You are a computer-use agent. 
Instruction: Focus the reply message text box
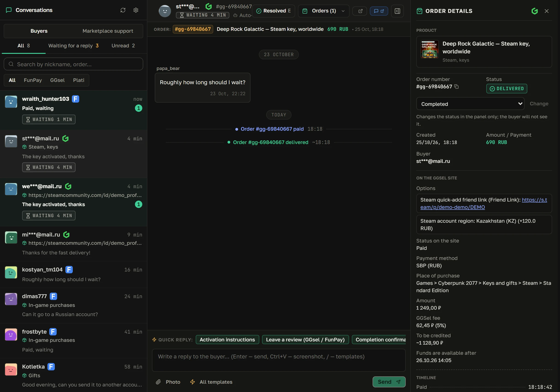279,360
